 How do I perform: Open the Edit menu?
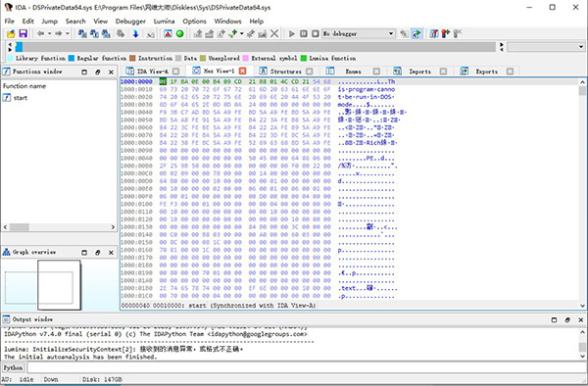pyautogui.click(x=27, y=21)
